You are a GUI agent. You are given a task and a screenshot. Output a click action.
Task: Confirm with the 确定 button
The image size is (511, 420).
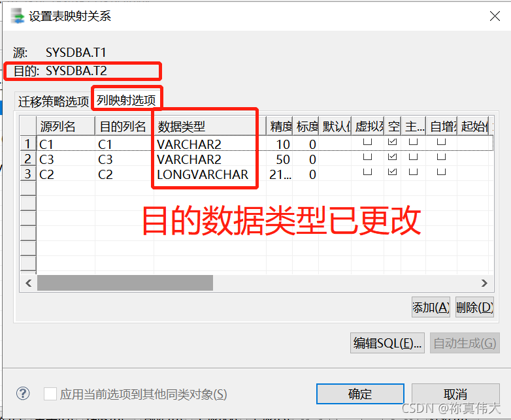pos(360,394)
